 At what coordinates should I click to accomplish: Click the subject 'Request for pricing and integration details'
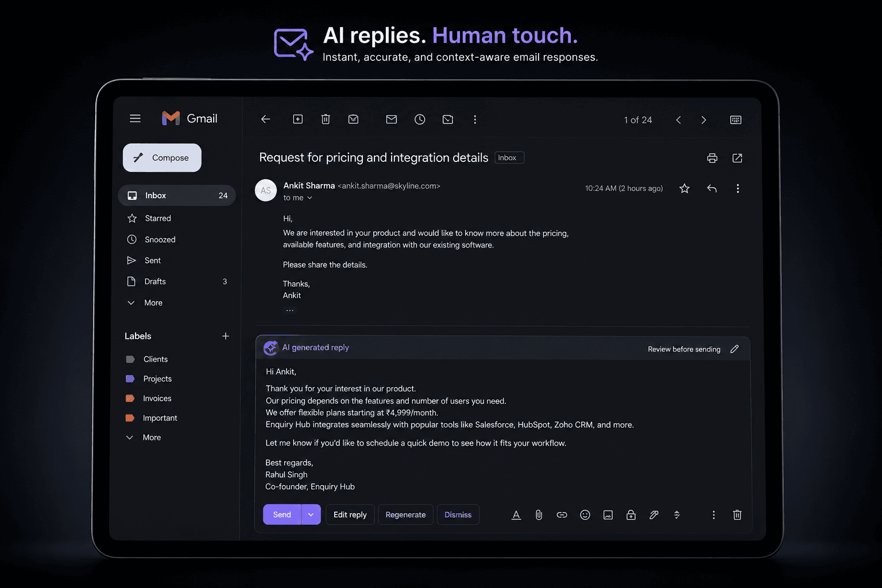pyautogui.click(x=374, y=157)
